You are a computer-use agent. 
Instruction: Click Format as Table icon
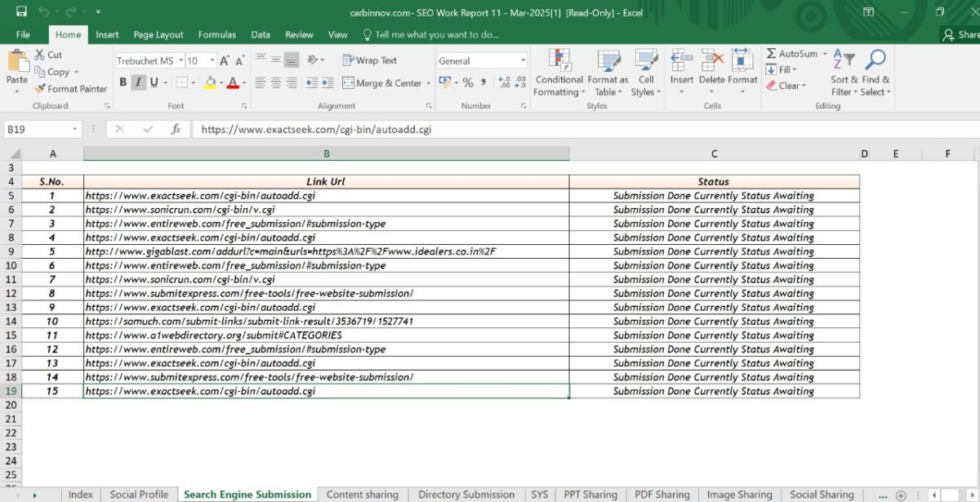coord(608,73)
